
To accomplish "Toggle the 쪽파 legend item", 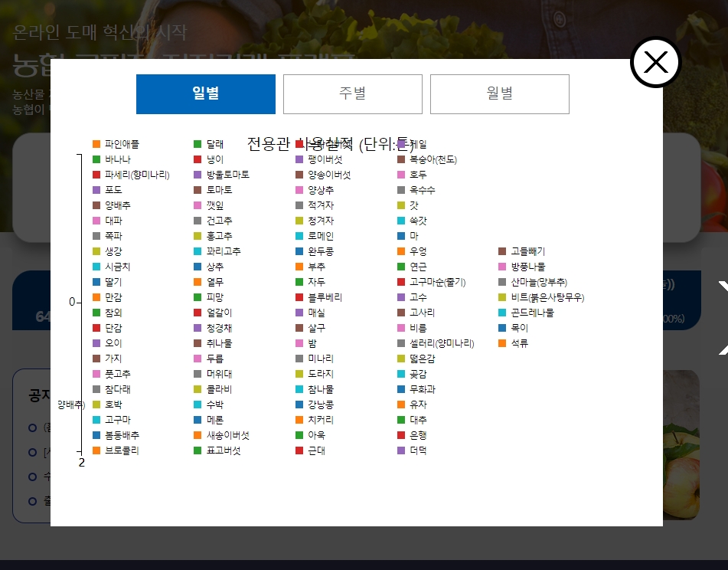I will [107, 236].
